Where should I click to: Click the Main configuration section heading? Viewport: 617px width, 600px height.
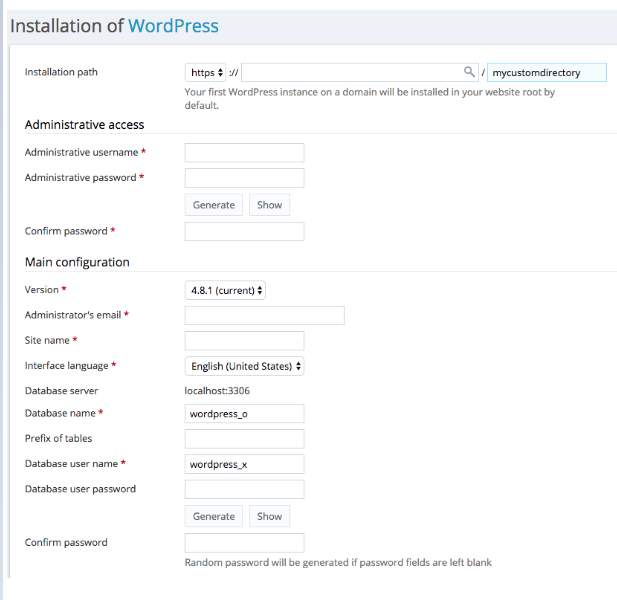[77, 262]
